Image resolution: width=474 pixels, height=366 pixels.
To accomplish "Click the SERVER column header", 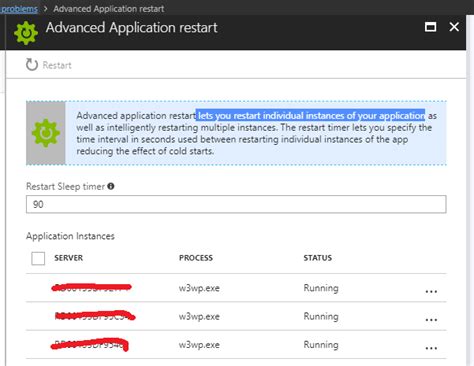I will coord(69,258).
